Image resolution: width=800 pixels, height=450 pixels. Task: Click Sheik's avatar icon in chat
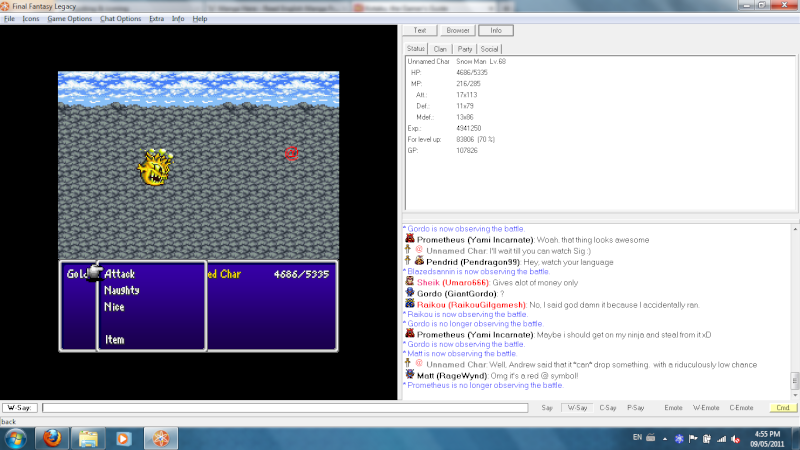click(x=410, y=281)
